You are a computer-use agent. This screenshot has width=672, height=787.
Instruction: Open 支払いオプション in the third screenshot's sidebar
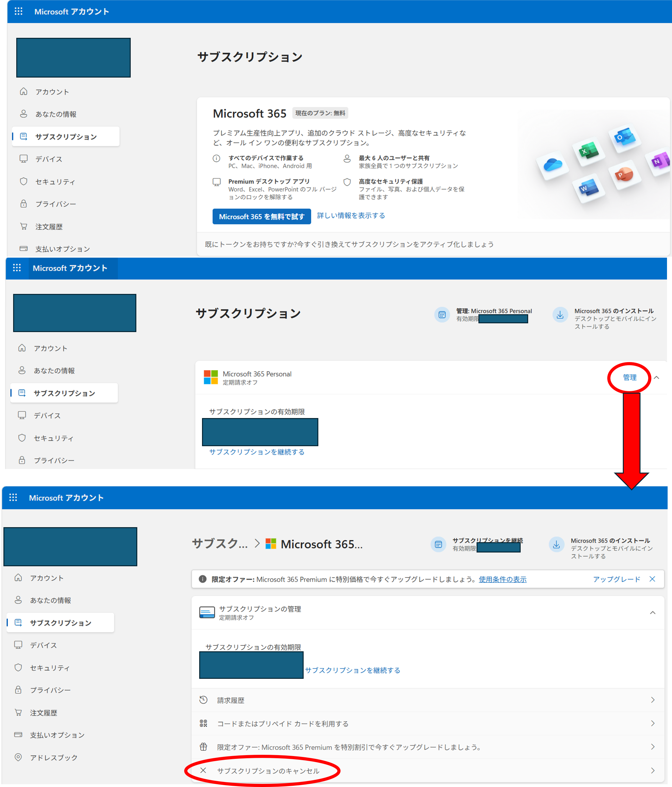point(57,735)
